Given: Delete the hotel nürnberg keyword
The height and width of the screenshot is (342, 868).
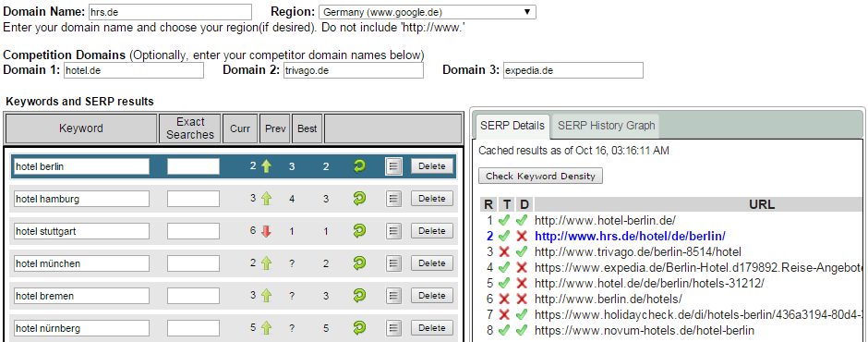Looking at the screenshot, I should pyautogui.click(x=432, y=328).
